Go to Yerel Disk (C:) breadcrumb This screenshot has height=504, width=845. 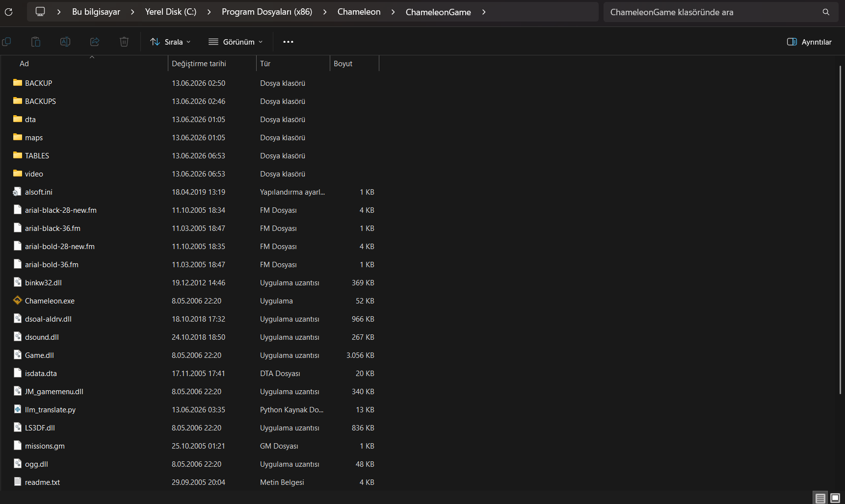click(x=171, y=12)
